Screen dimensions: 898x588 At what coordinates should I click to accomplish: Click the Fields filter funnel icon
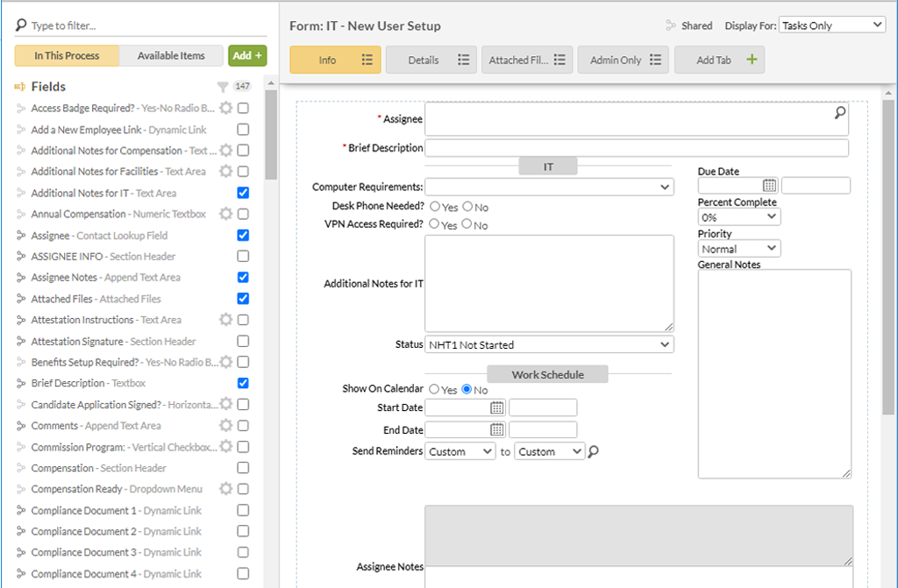(223, 87)
